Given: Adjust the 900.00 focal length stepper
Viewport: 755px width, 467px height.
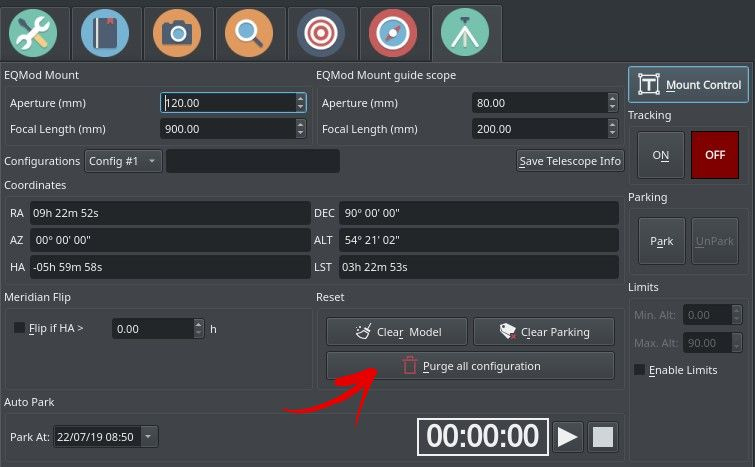Looking at the screenshot, I should tap(301, 129).
